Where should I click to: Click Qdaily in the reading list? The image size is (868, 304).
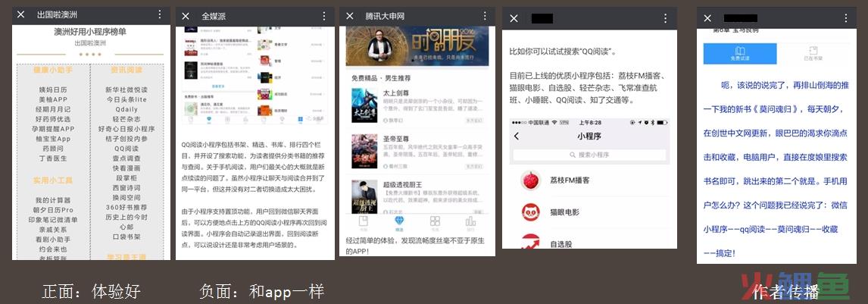(126, 110)
